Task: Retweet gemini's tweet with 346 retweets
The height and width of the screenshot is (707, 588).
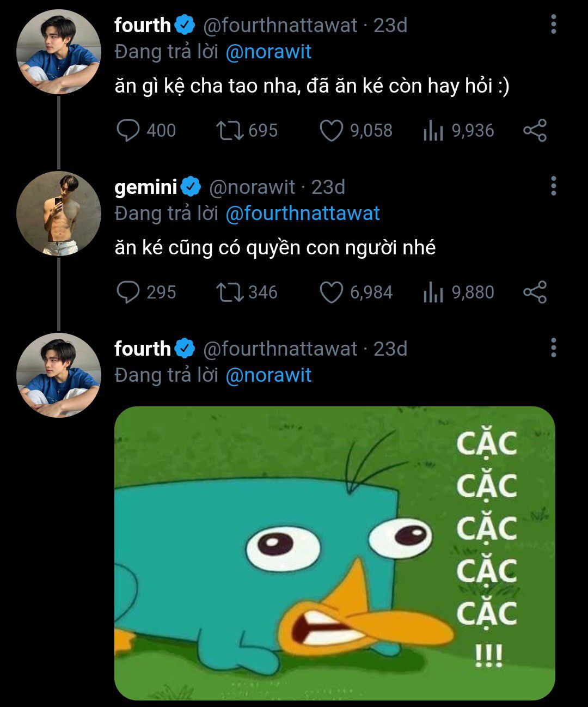Action: coord(230,292)
